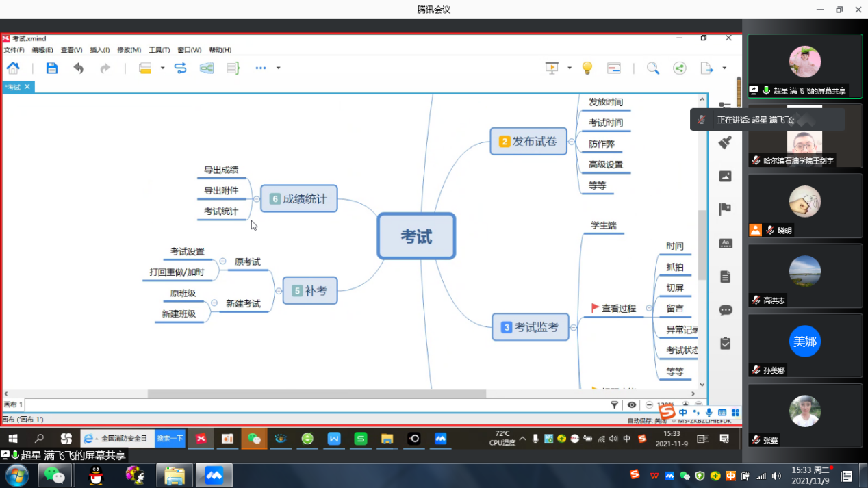Click the 搜索一下 button in the taskbar
Image resolution: width=868 pixels, height=488 pixels.
coord(170,438)
